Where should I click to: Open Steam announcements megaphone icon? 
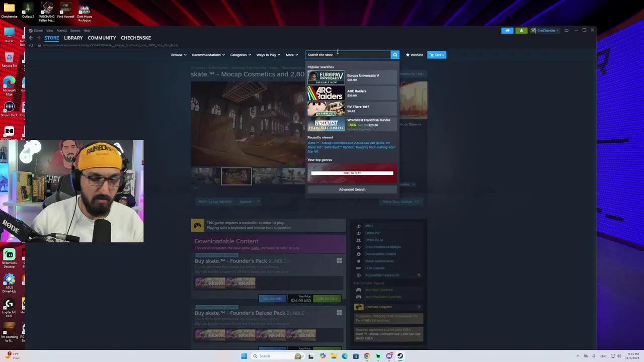[507, 31]
